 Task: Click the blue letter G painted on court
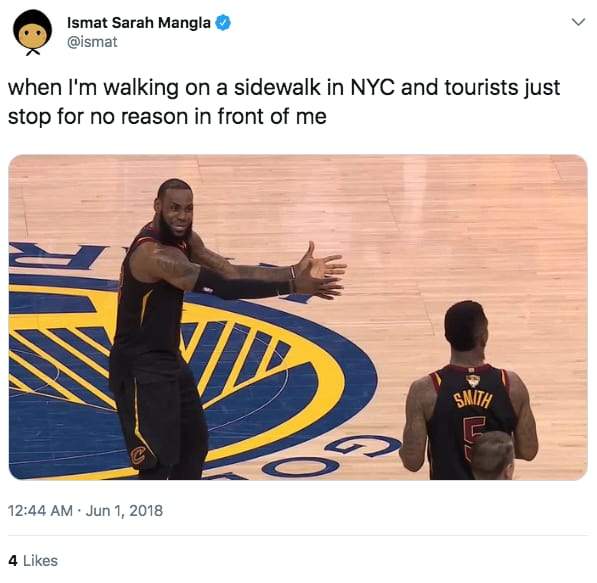point(362,446)
